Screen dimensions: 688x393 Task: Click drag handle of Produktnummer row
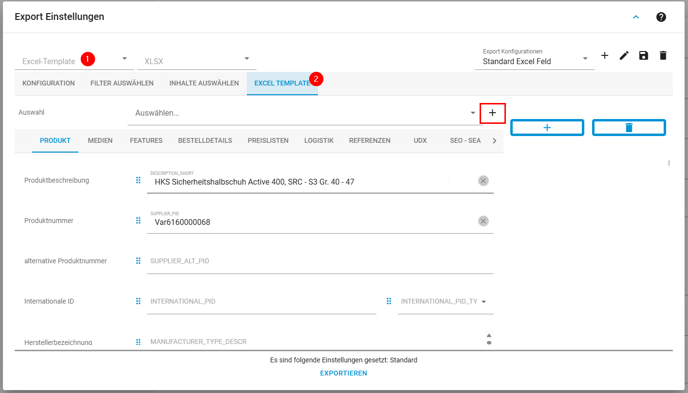point(138,221)
